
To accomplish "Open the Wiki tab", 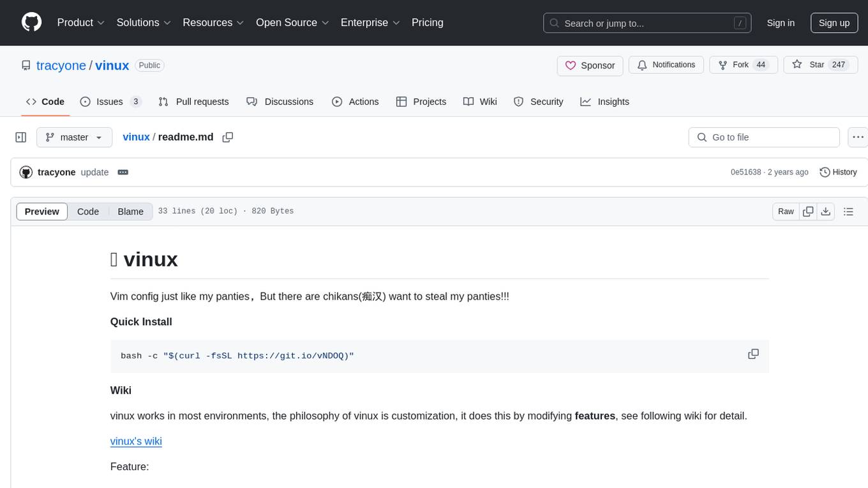I will pos(481,102).
